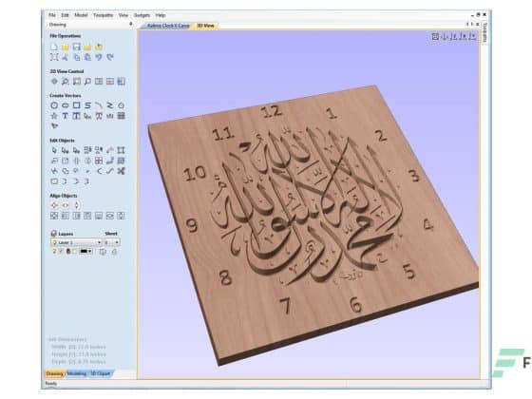This screenshot has height=399, width=532.
Task: Select the Draw Text tool
Action: [66, 116]
